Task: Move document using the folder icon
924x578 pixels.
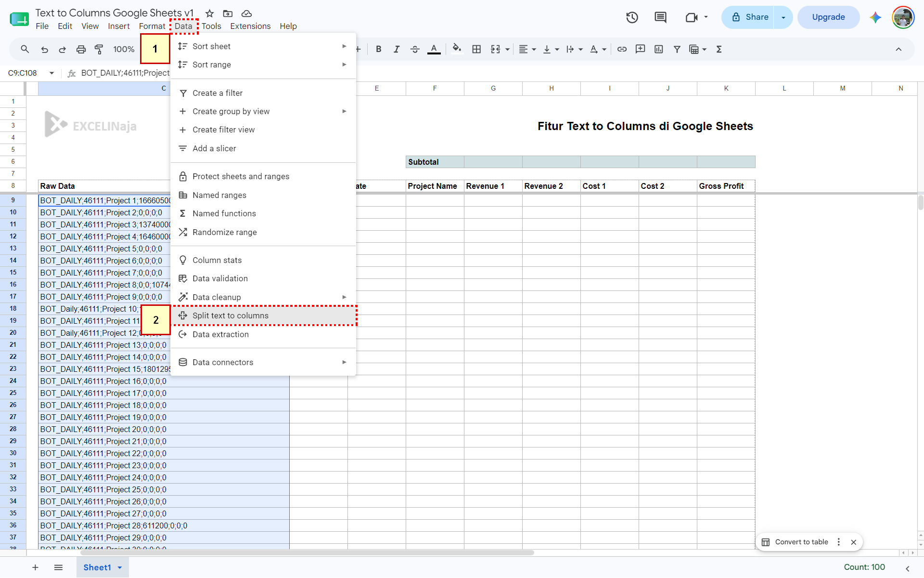Action: [x=228, y=13]
